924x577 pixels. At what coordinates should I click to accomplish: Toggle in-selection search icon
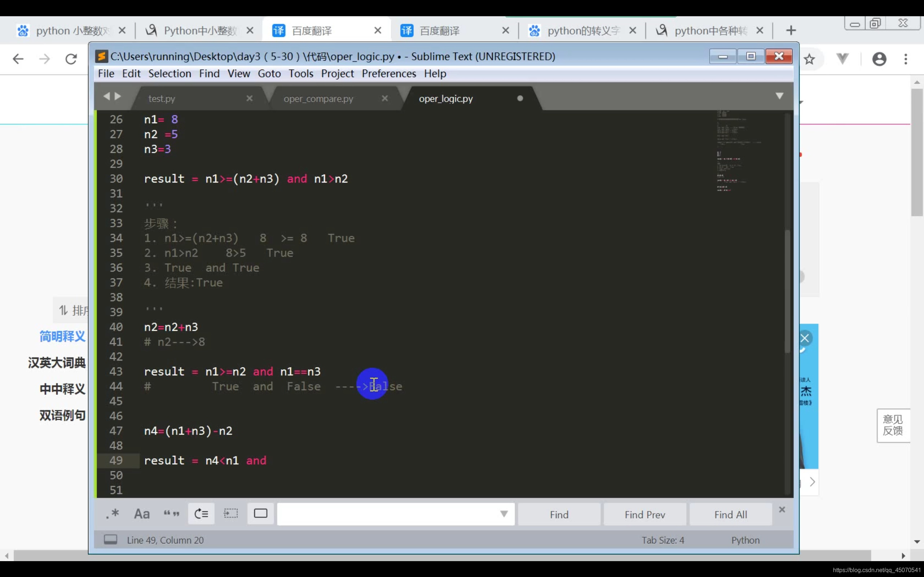231,514
